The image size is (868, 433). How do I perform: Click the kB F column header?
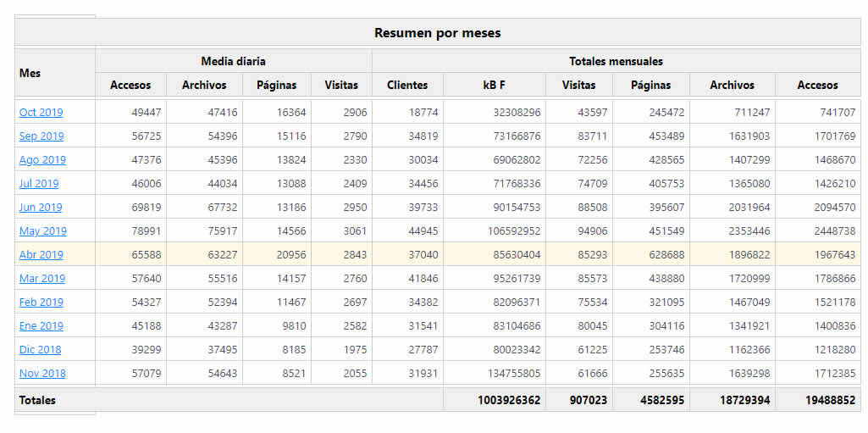(x=494, y=85)
